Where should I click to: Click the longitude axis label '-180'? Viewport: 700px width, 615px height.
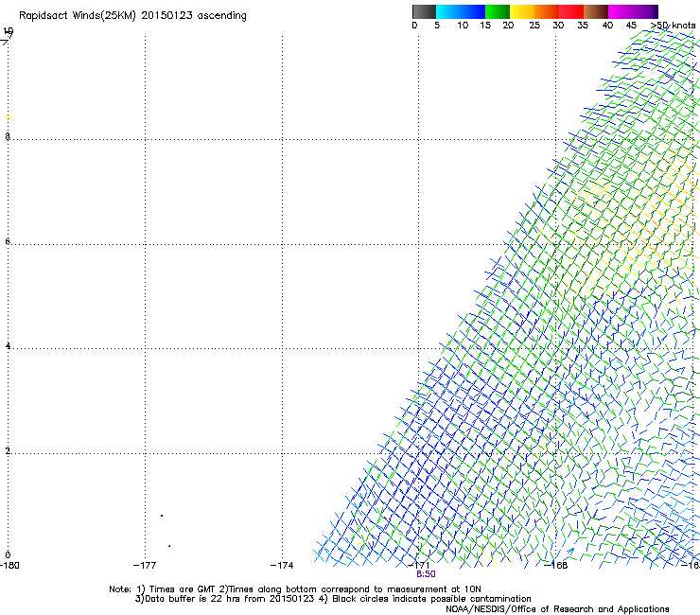coord(9,566)
